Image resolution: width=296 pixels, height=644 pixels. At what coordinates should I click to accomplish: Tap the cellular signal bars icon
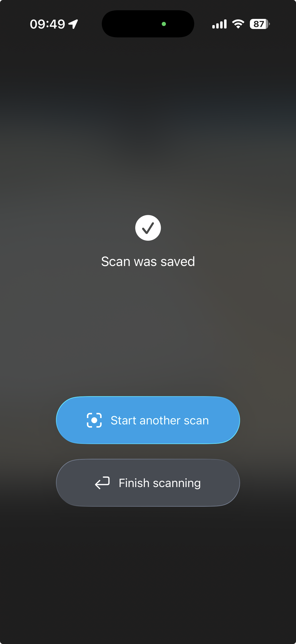point(220,24)
